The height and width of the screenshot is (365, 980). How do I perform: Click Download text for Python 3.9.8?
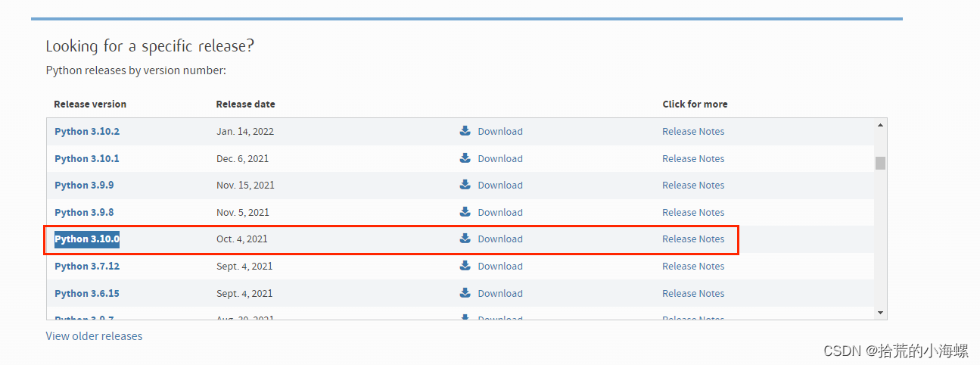pos(500,212)
